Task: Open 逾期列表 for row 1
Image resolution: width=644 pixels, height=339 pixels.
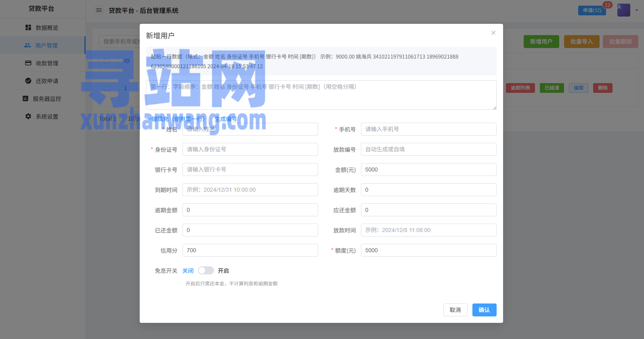Action: point(520,88)
